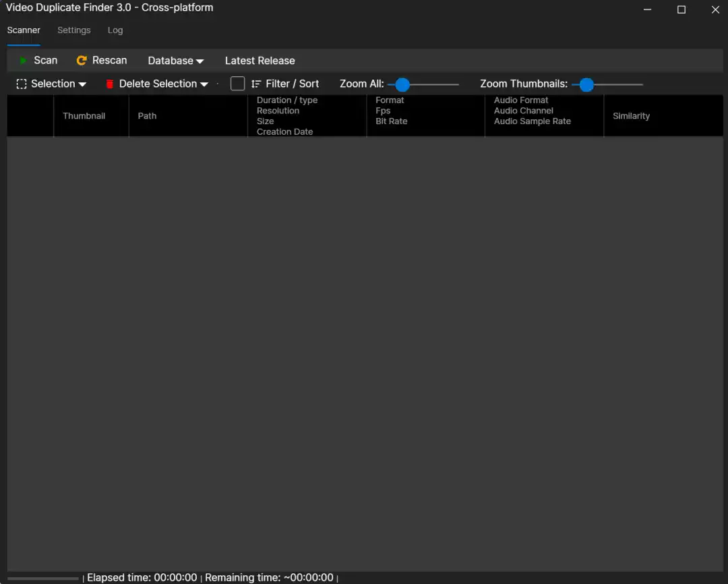Click the Delete Selection button label
728x584 pixels.
point(158,84)
